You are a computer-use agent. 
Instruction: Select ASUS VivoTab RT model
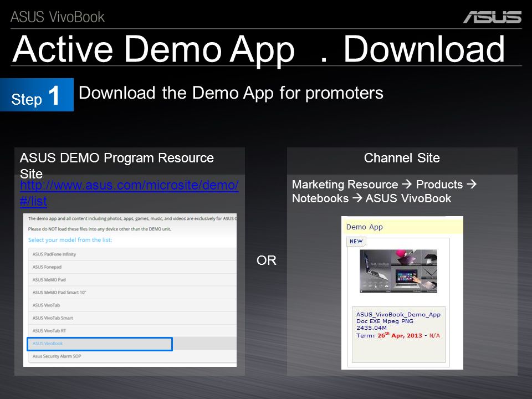tap(132, 330)
